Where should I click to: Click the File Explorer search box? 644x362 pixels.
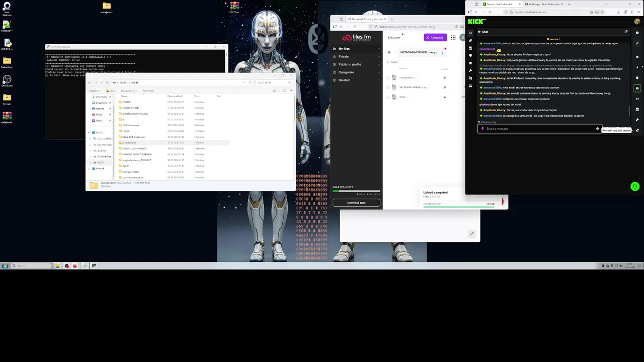coord(273,82)
